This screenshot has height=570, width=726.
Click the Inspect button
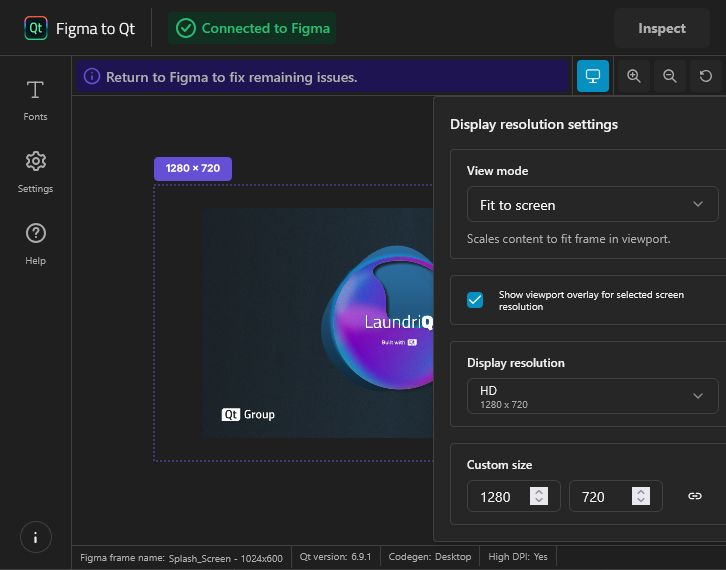pos(662,28)
